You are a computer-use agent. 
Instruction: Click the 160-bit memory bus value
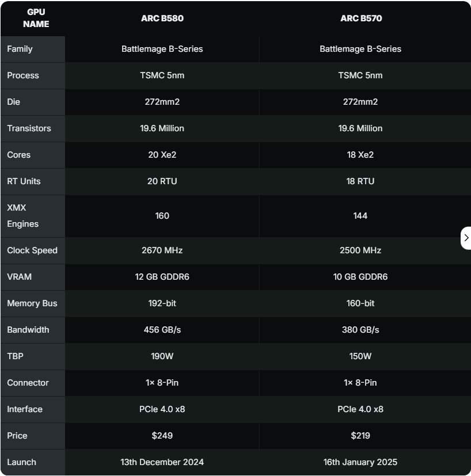click(x=360, y=303)
